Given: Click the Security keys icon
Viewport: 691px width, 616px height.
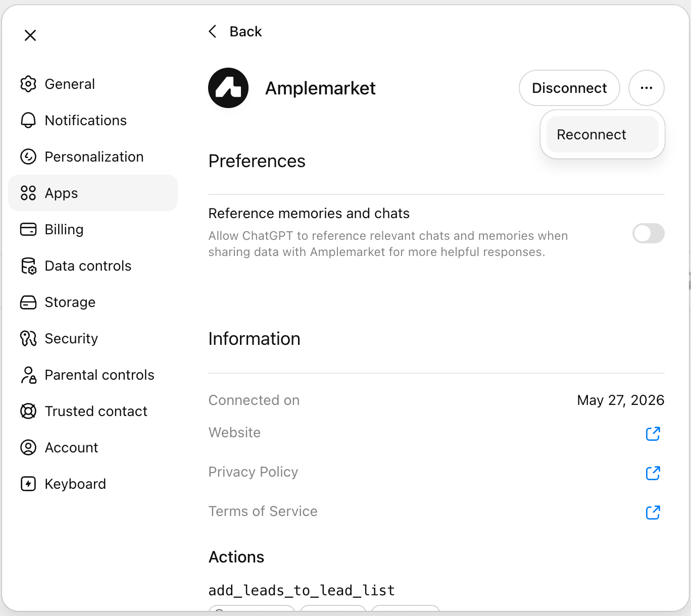Looking at the screenshot, I should (x=28, y=338).
